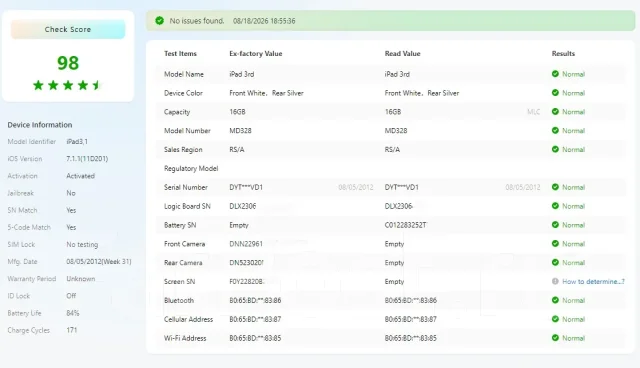Select the Mfg. Date value 08/05/2012(Week 31)
The width and height of the screenshot is (640, 368).
pos(99,262)
